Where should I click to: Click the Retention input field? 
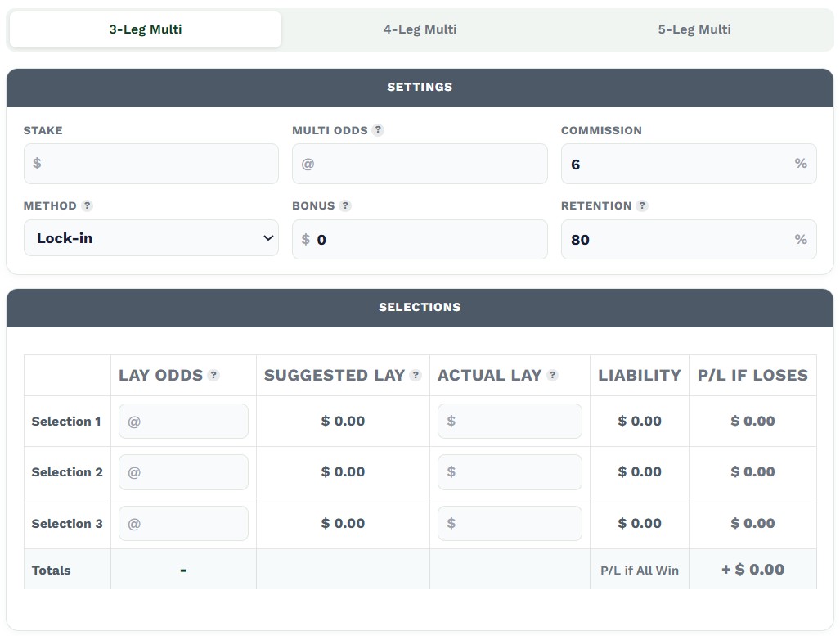(689, 239)
